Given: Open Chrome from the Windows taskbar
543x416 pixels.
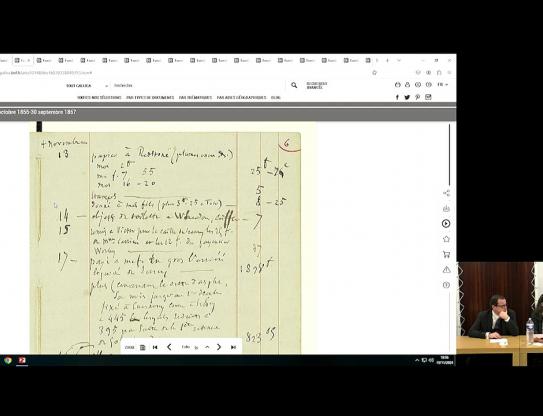Looking at the screenshot, I should pyautogui.click(x=8, y=360).
